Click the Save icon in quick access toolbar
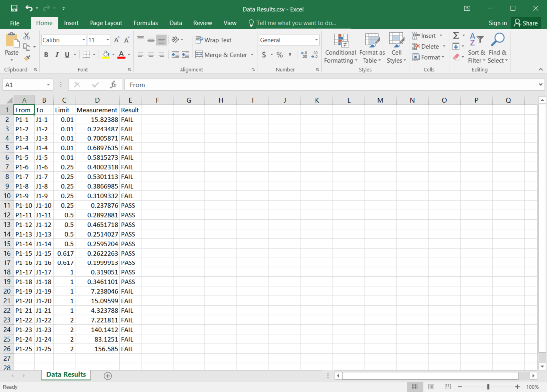The width and height of the screenshot is (547, 392). coord(14,9)
